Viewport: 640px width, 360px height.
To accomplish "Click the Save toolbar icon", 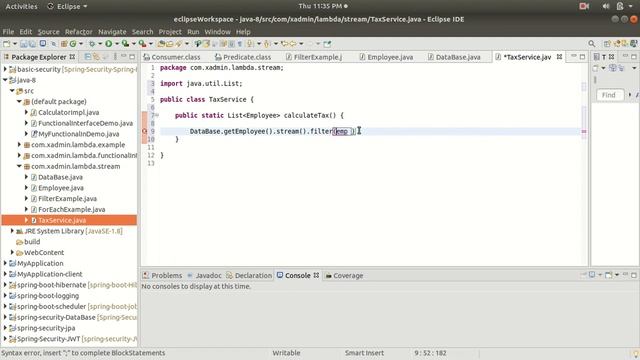I will coord(23,44).
